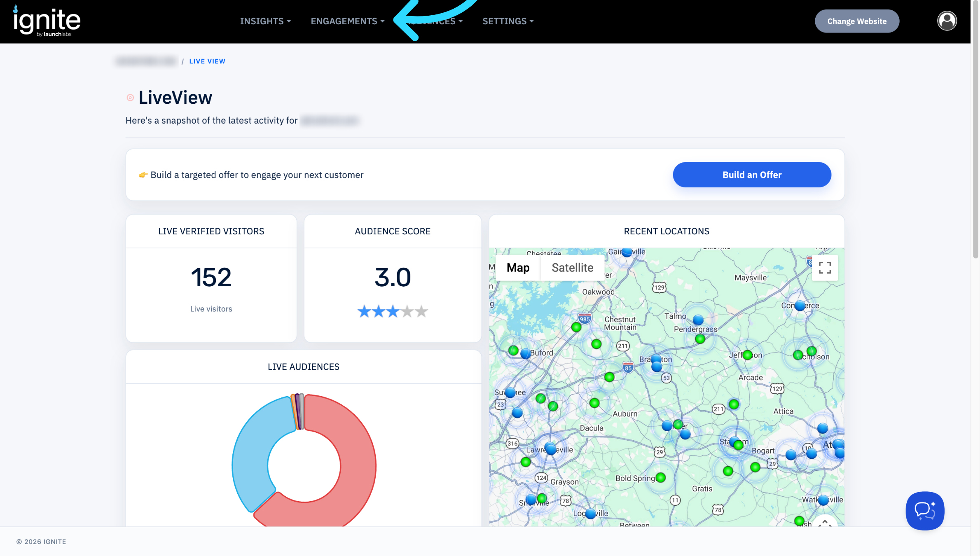Viewport: 980px width, 556px height.
Task: Click the Audience Score heading
Action: point(393,231)
